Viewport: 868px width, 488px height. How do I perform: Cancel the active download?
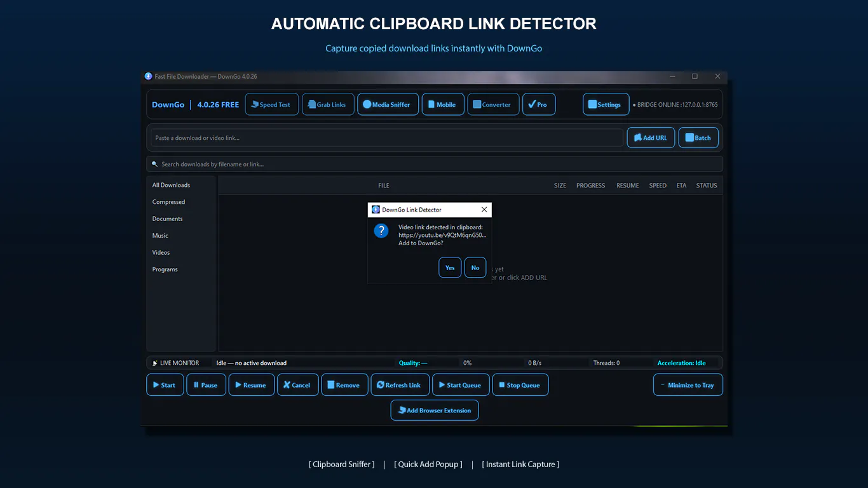[298, 384]
